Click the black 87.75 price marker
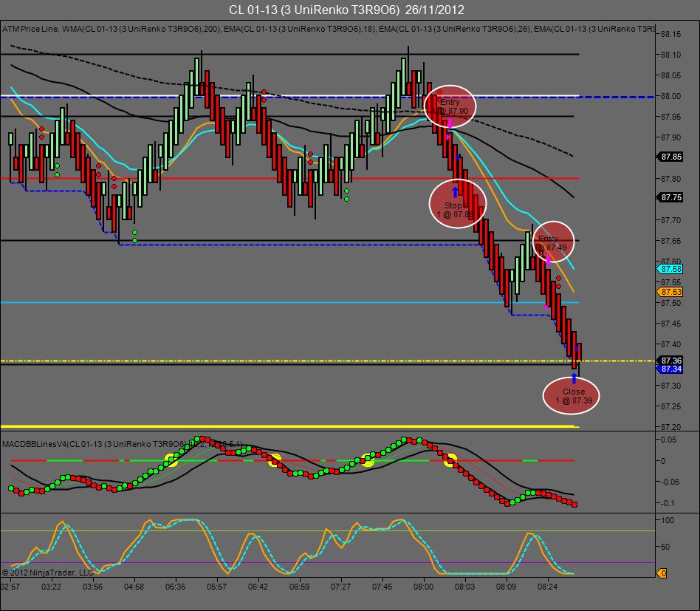700x611 pixels. click(670, 197)
